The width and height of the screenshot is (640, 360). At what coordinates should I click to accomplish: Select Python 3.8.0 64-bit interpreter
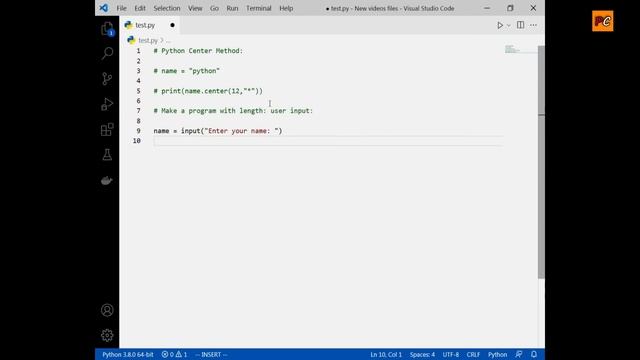point(128,354)
